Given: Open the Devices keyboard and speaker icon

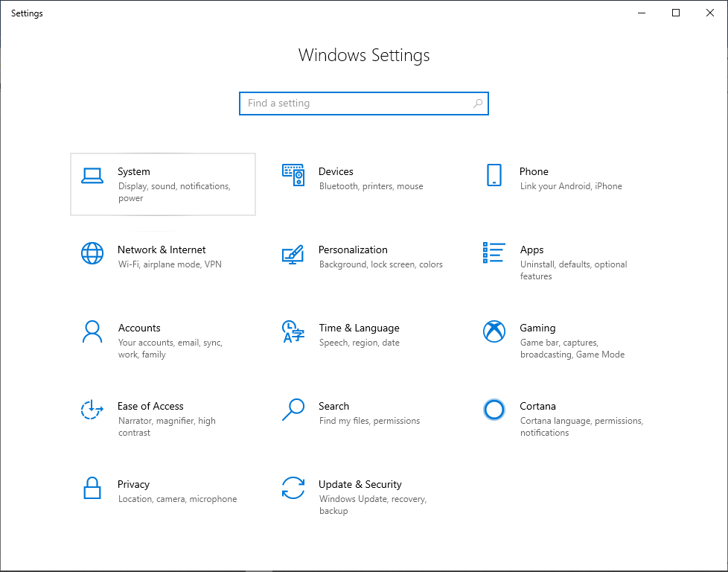Looking at the screenshot, I should [x=293, y=175].
